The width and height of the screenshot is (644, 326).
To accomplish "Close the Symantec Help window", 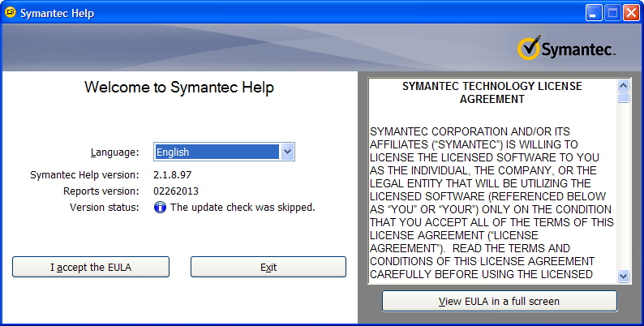I will [x=631, y=13].
